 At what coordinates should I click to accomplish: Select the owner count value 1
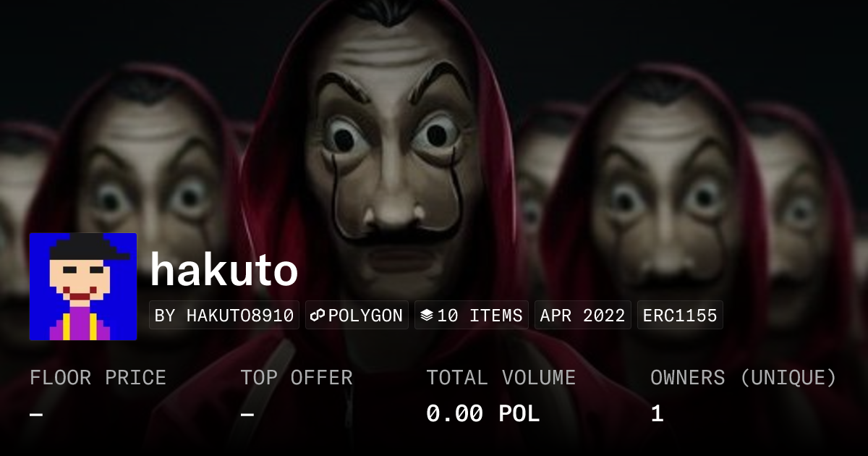[657, 414]
